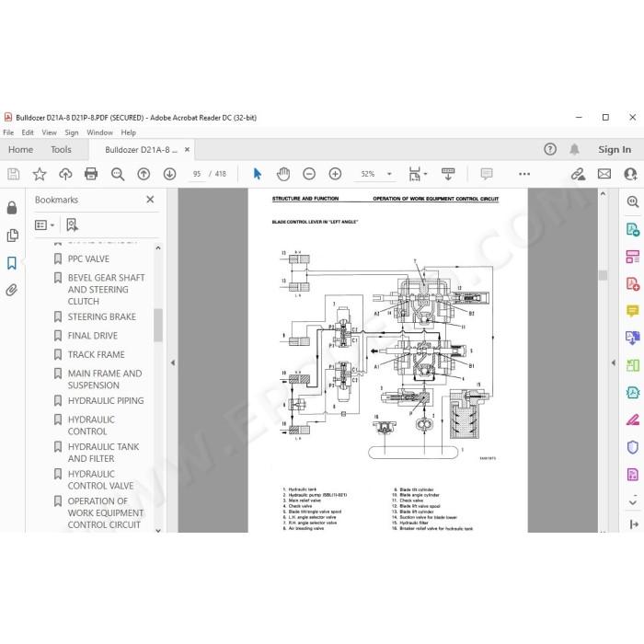Image resolution: width=644 pixels, height=644 pixels.
Task: Open the STEERING BRAKE bookmark
Action: 102,316
